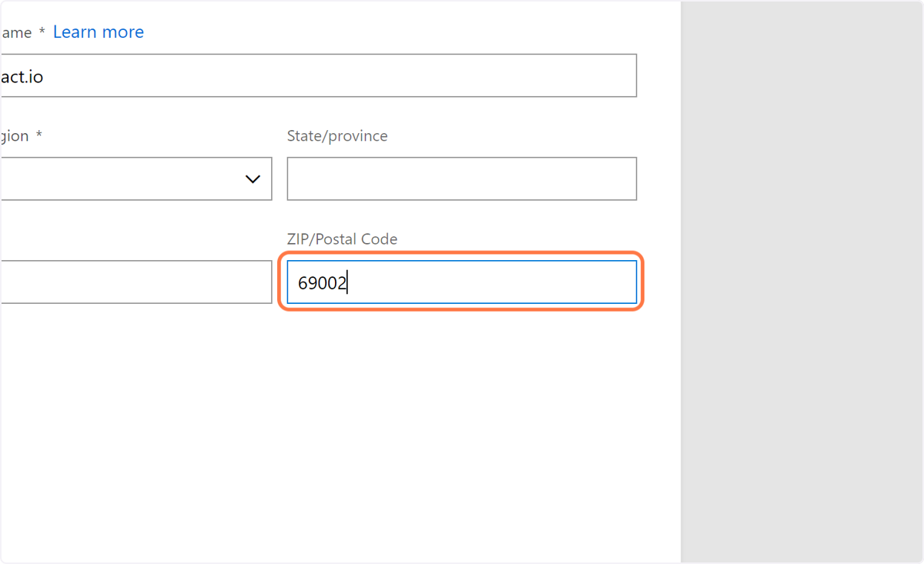Focus the ZIP/Postal Code field
Screen dimensions: 924x564
462,282
